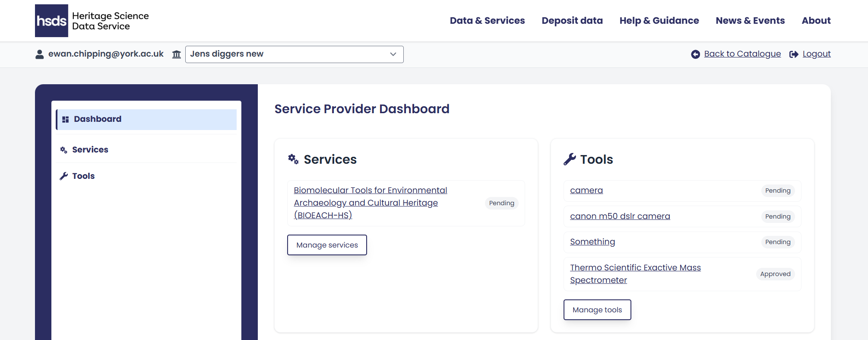The image size is (868, 340).
Task: Click the Approved badge on Thermo Scientific row
Action: (775, 274)
